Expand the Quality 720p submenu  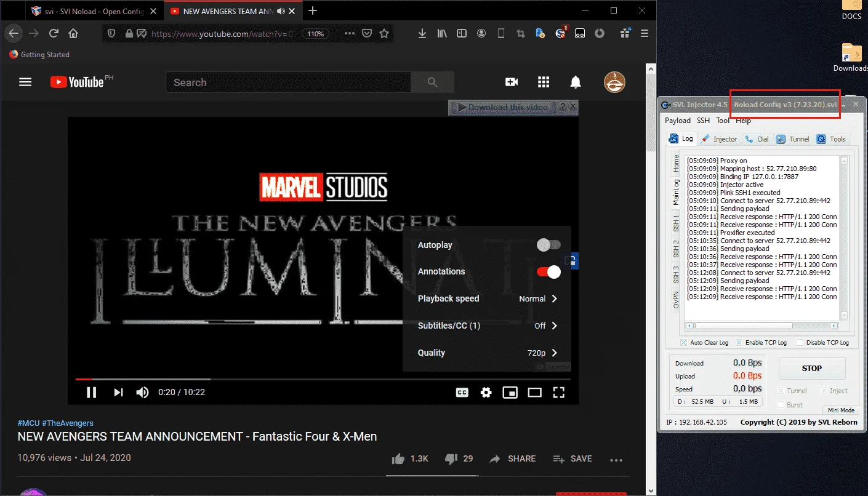point(487,353)
